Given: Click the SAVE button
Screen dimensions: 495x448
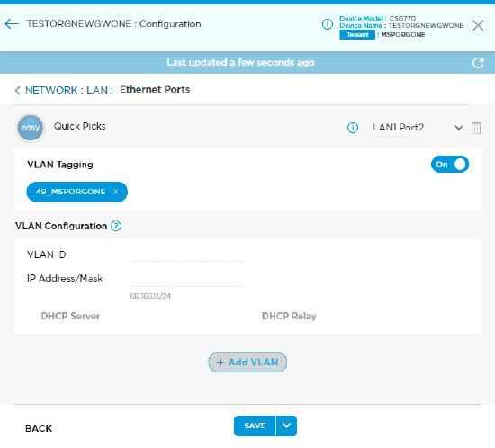Looking at the screenshot, I should click(255, 426).
